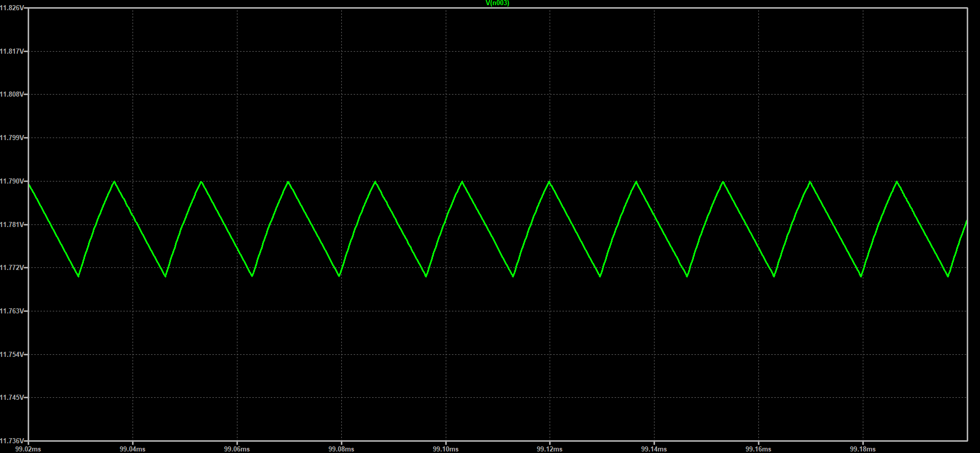This screenshot has width=980, height=453.
Task: Click the V(n003) trace label
Action: pyautogui.click(x=497, y=3)
